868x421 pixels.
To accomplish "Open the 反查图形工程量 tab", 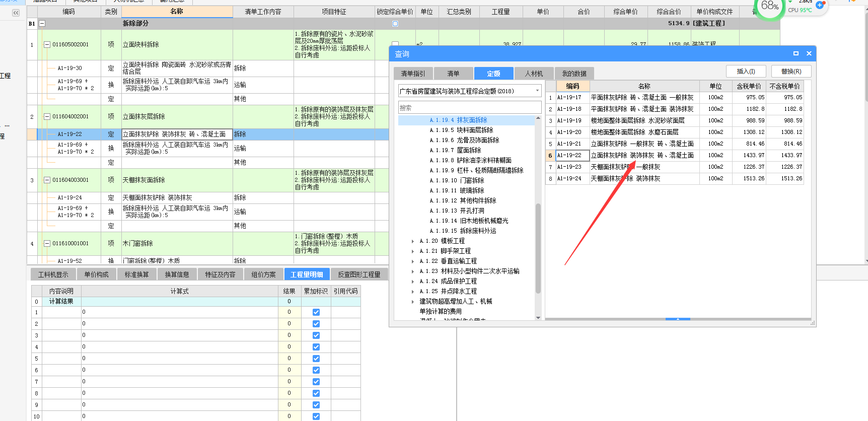I will point(359,274).
